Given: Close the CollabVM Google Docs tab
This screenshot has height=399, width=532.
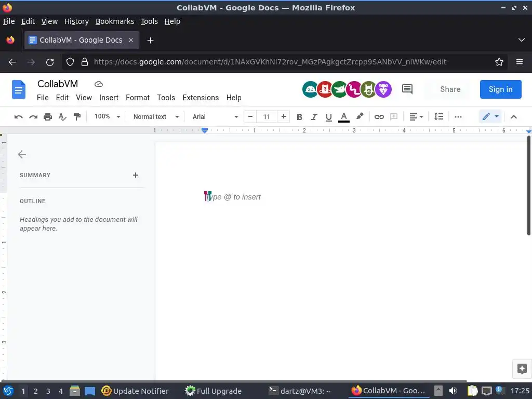Looking at the screenshot, I should tap(131, 40).
